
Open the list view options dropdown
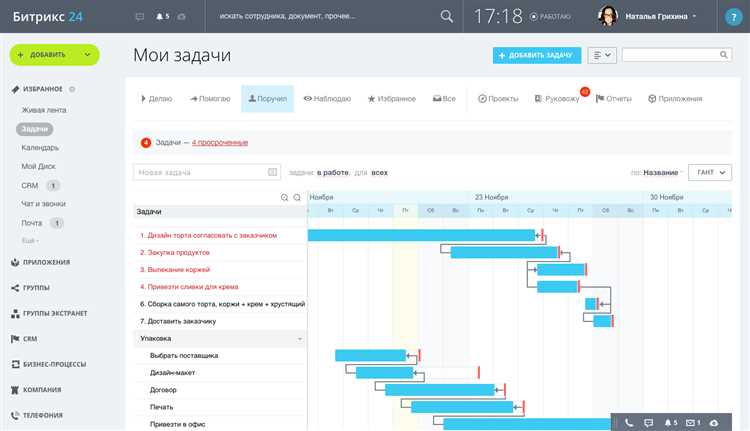click(602, 55)
